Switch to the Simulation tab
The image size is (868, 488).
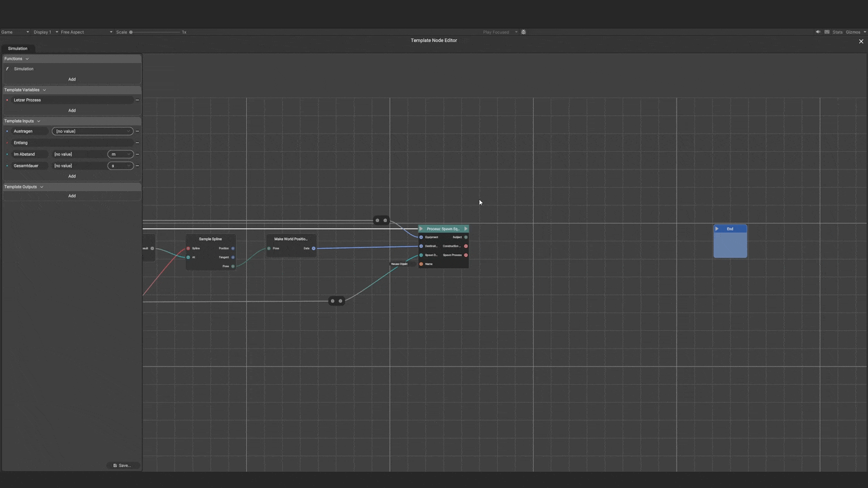(18, 48)
